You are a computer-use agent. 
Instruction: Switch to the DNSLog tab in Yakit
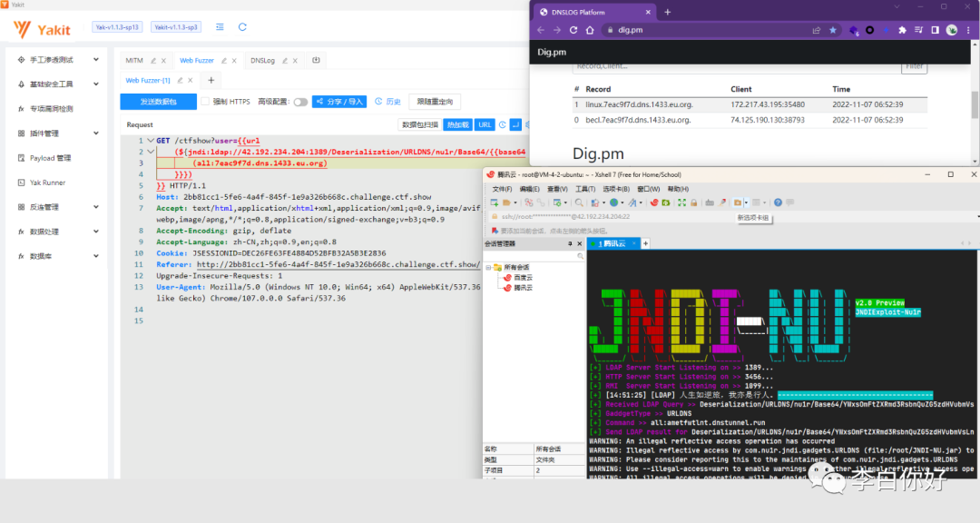[262, 61]
